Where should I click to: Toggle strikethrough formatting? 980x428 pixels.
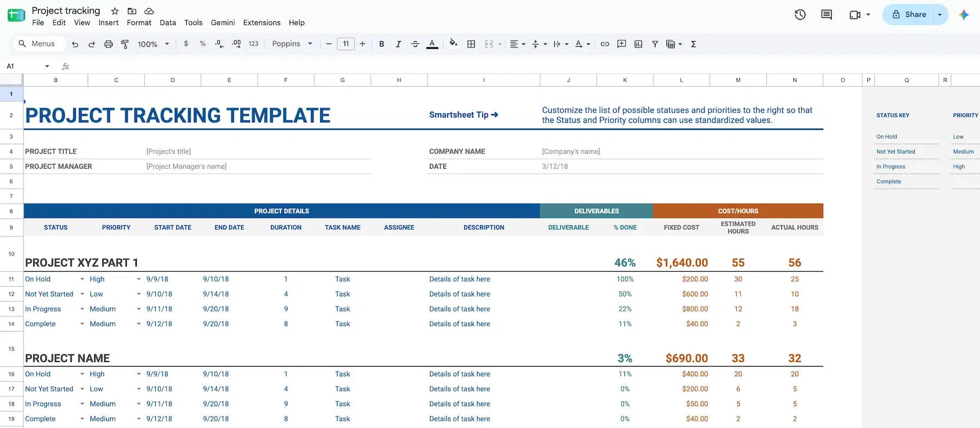[x=415, y=44]
